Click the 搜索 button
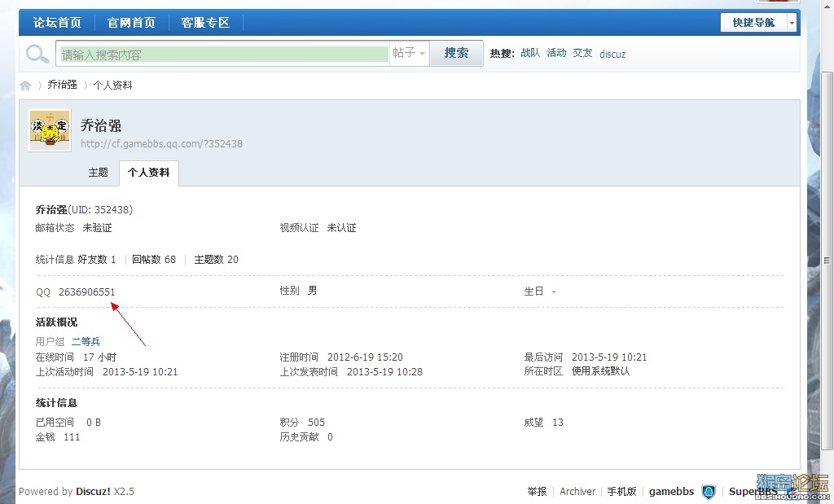 point(456,53)
